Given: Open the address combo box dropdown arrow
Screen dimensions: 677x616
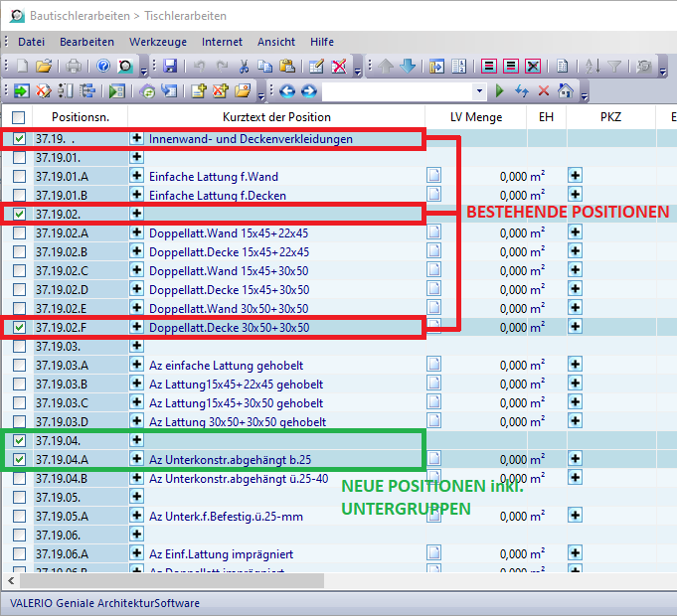Looking at the screenshot, I should pyautogui.click(x=480, y=91).
